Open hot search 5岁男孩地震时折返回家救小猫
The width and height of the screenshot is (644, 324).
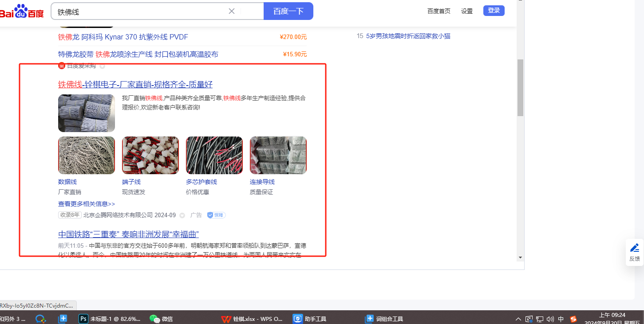click(408, 36)
